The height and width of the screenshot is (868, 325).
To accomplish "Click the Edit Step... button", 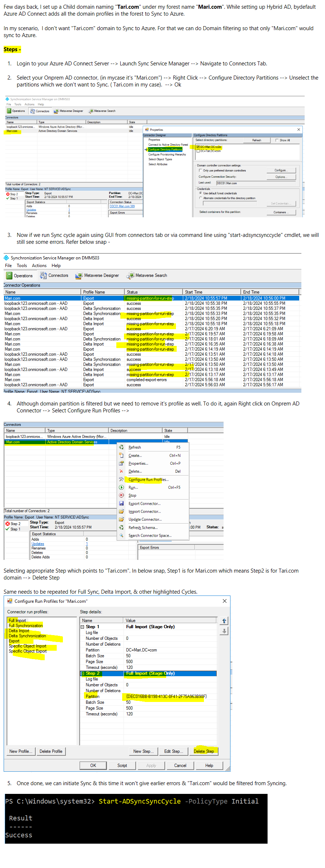I will (x=173, y=751).
